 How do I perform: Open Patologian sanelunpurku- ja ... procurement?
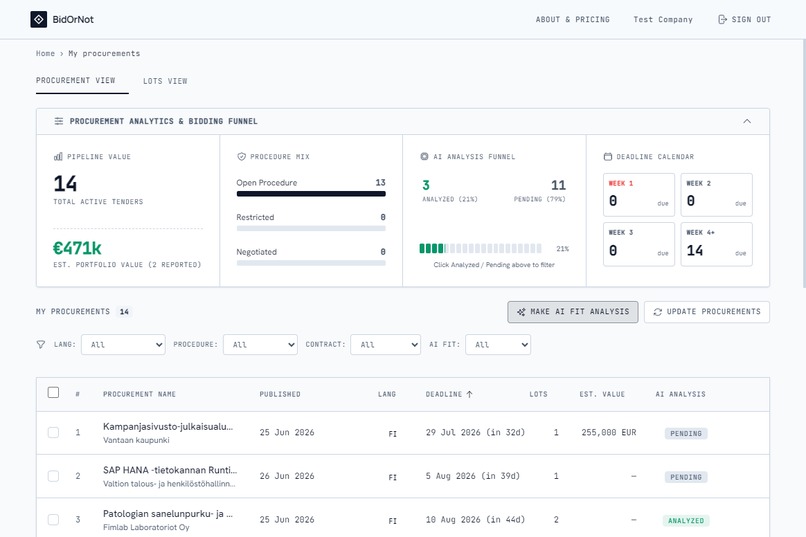[x=168, y=514]
